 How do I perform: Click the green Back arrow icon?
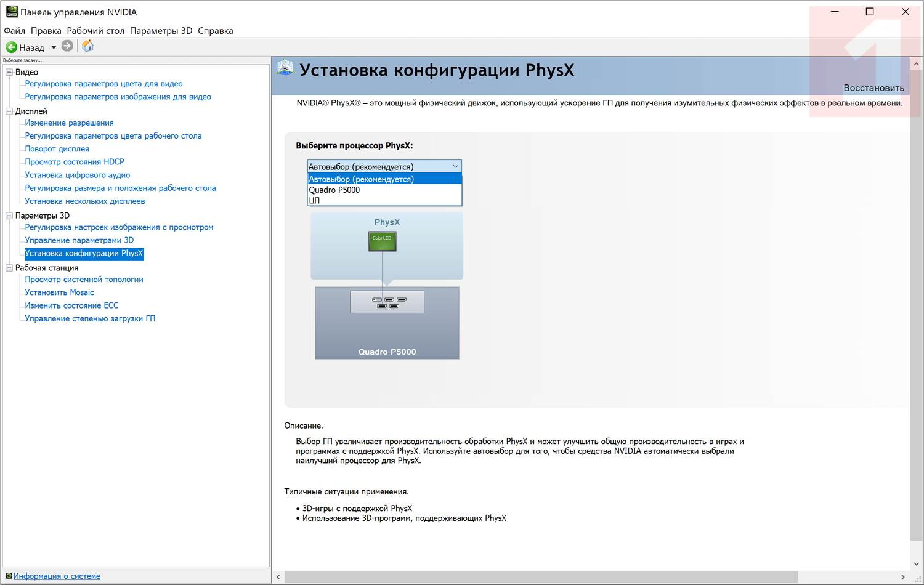tap(11, 47)
